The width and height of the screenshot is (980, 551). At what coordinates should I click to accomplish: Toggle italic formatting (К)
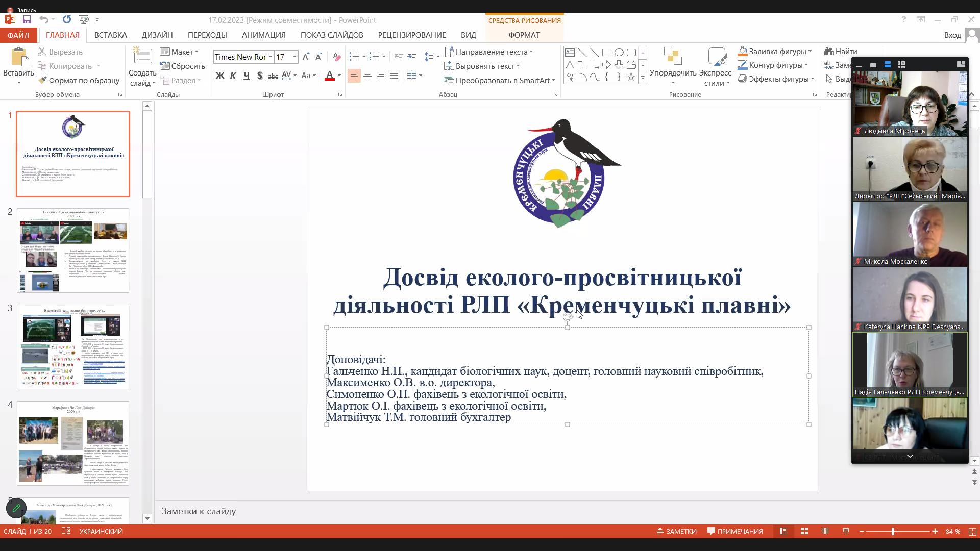233,76
